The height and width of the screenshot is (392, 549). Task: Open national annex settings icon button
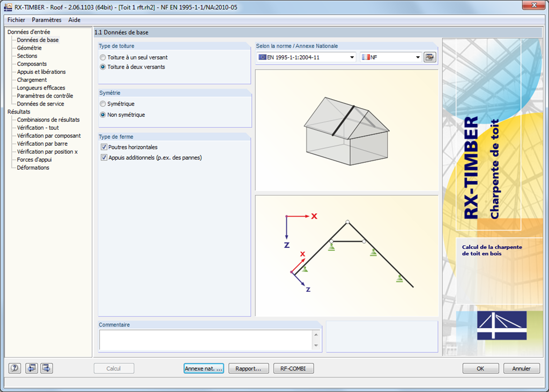pyautogui.click(x=429, y=57)
